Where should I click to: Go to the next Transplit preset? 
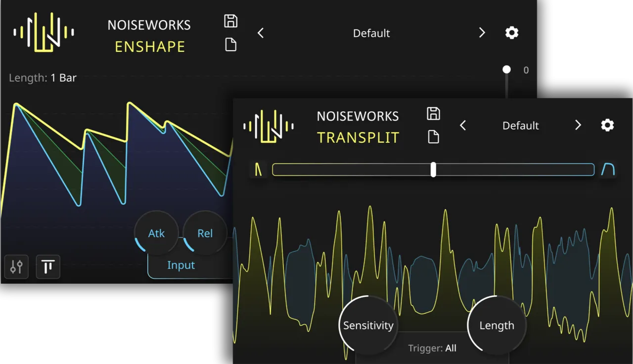(578, 125)
